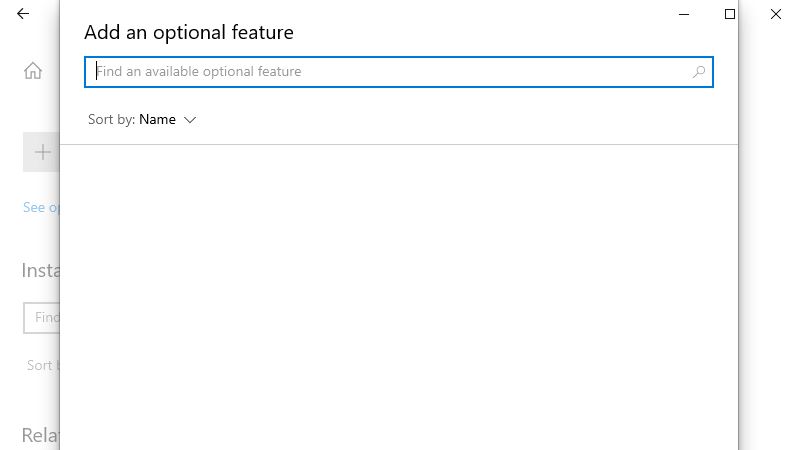Click the background 'Sort' control behind dialog
797x450 pixels.
click(x=43, y=365)
